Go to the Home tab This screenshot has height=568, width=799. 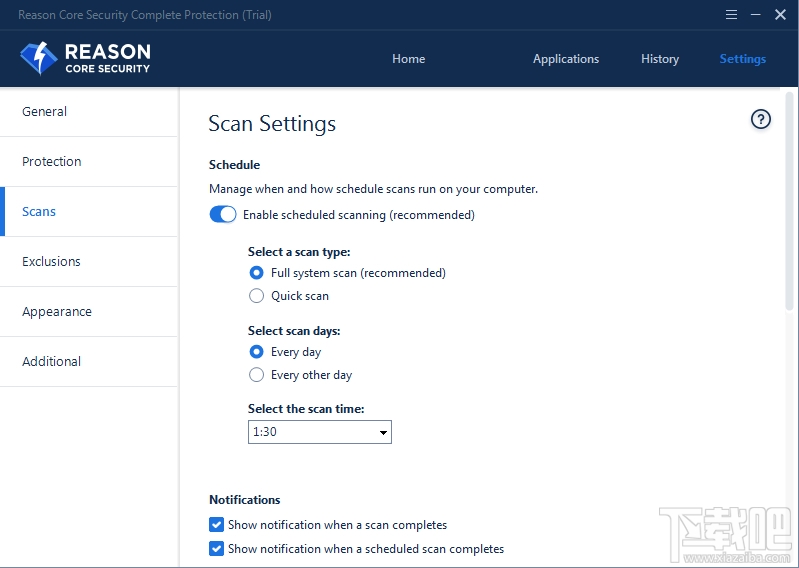coord(408,59)
